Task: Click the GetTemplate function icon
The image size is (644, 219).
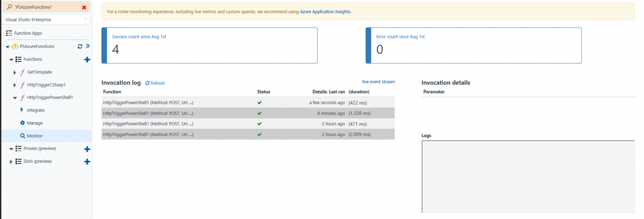Action: coord(23,72)
